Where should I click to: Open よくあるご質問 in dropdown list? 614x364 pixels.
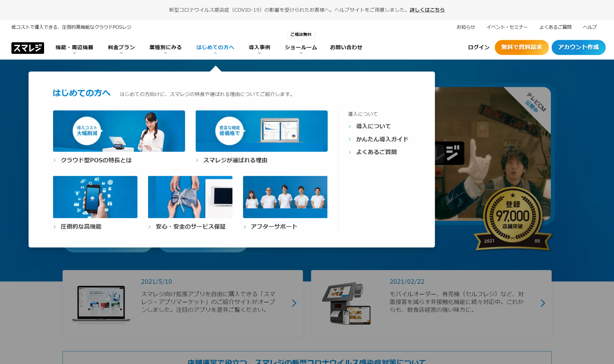pos(377,152)
